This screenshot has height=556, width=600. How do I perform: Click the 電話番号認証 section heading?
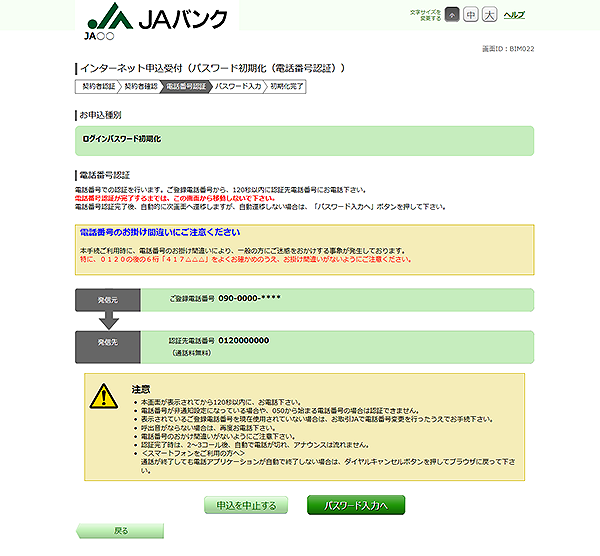point(104,175)
